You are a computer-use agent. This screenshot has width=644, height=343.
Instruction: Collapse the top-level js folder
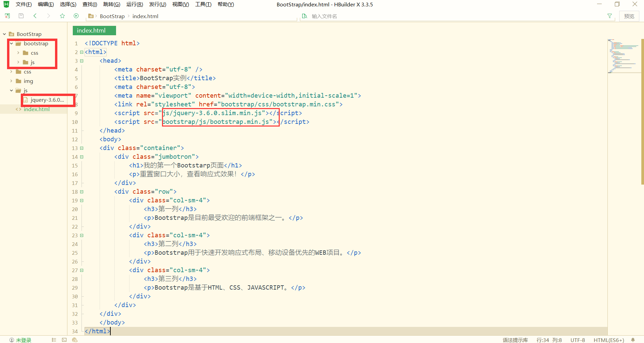[x=11, y=90]
